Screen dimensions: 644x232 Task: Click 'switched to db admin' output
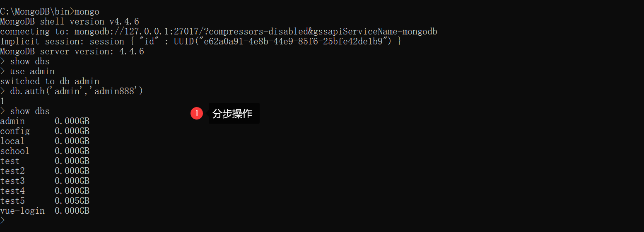[50, 81]
